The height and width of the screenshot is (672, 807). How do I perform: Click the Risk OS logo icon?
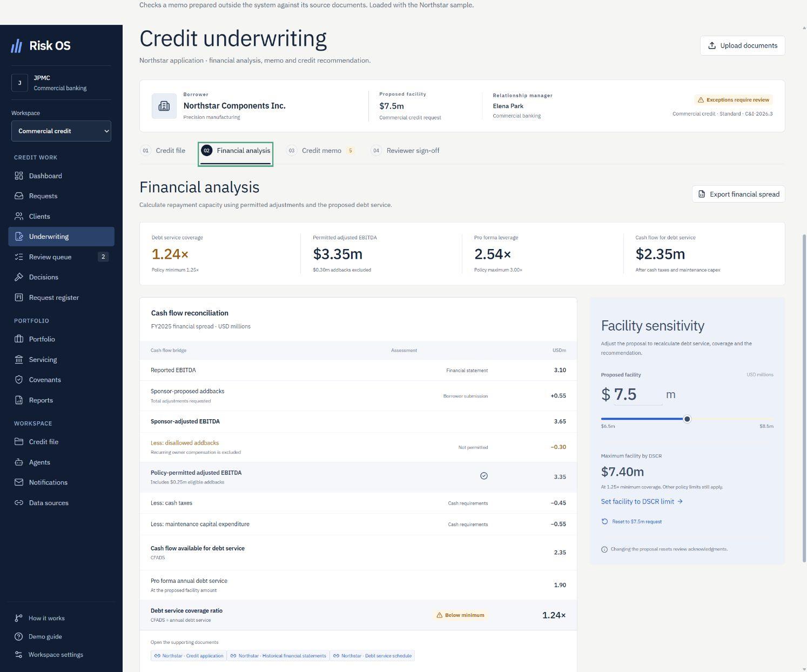[x=17, y=46]
